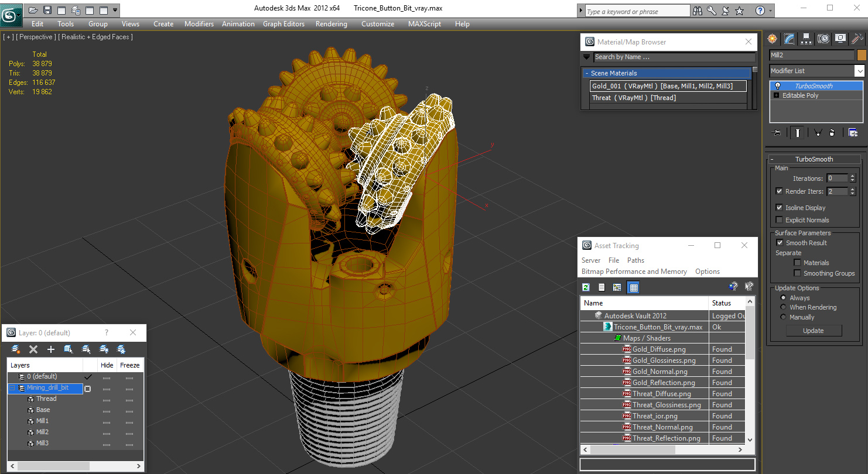The width and height of the screenshot is (868, 474).
Task: Click Hide/Unhide All Layers icon
Action: (104, 349)
